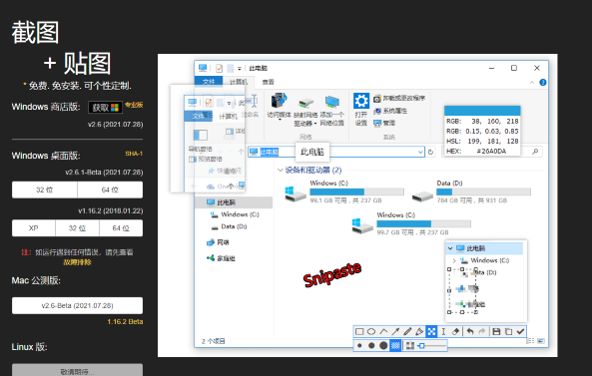
Task: Select the rectangle annotation tool
Action: [359, 332]
